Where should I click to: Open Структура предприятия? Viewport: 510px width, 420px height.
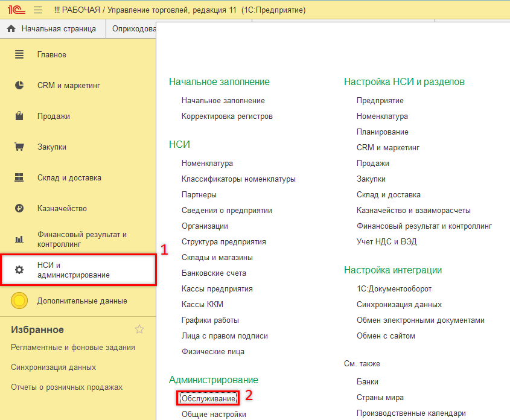pos(224,242)
